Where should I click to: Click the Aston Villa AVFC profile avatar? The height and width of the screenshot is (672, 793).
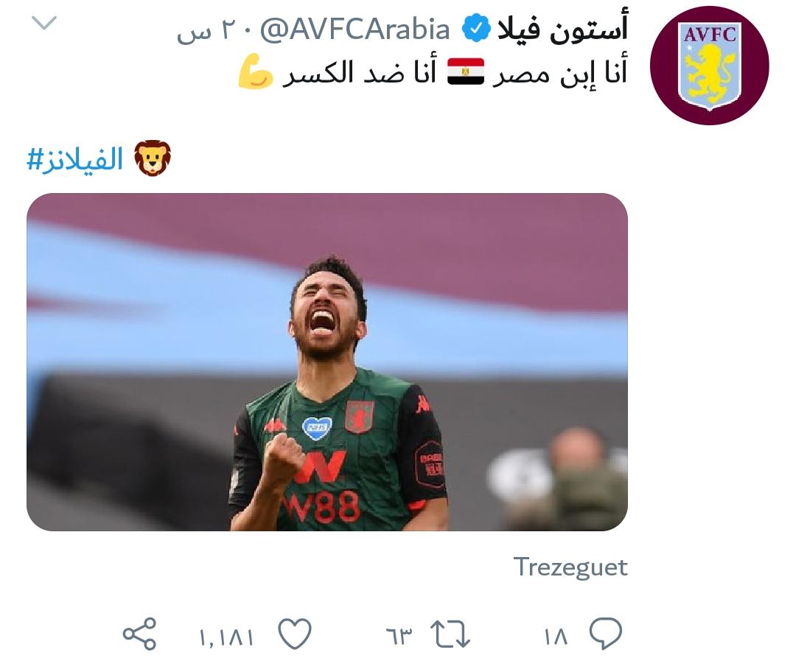click(x=709, y=66)
